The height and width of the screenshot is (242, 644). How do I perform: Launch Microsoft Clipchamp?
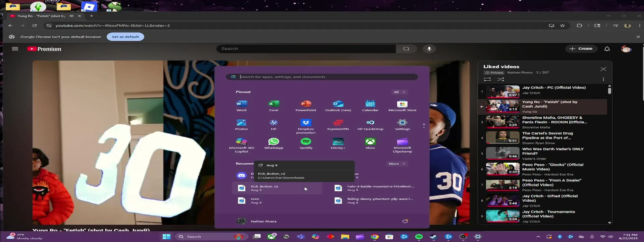[402, 145]
